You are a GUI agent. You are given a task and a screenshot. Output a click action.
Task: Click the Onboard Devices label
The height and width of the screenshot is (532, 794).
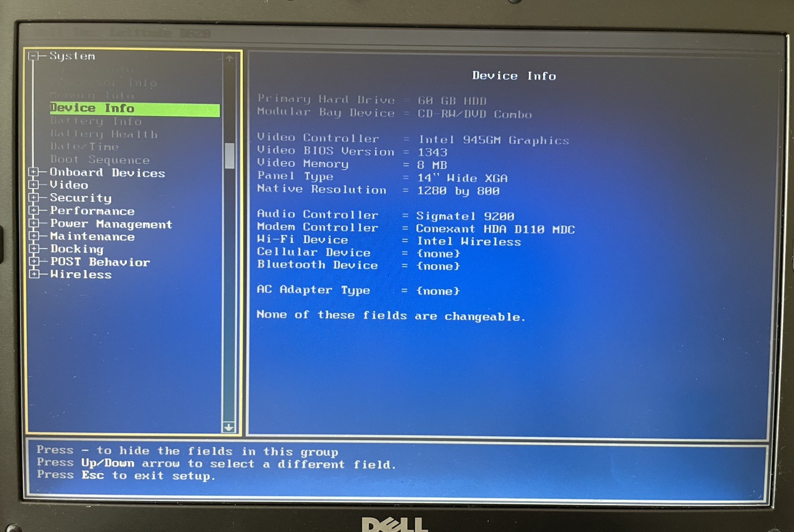[x=107, y=173]
